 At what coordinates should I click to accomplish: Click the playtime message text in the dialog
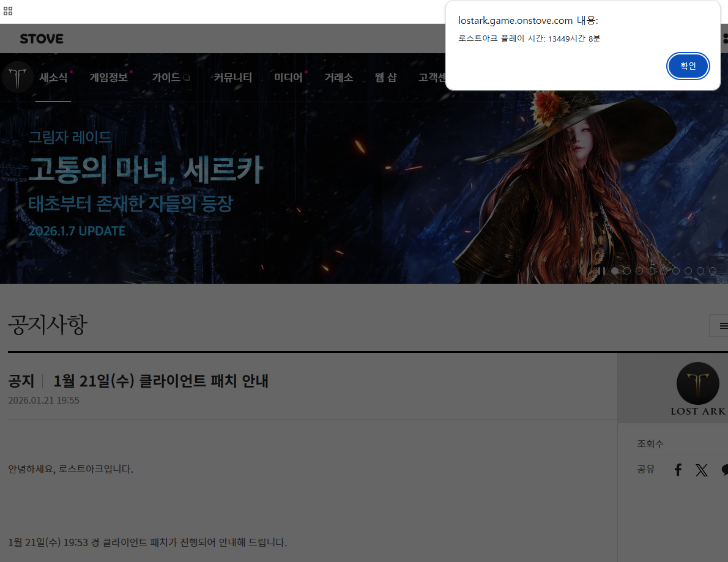529,39
